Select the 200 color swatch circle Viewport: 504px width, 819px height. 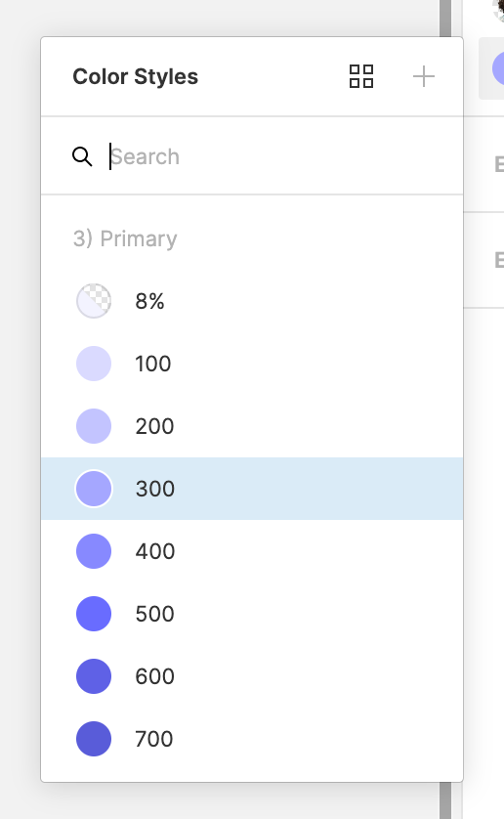[94, 426]
